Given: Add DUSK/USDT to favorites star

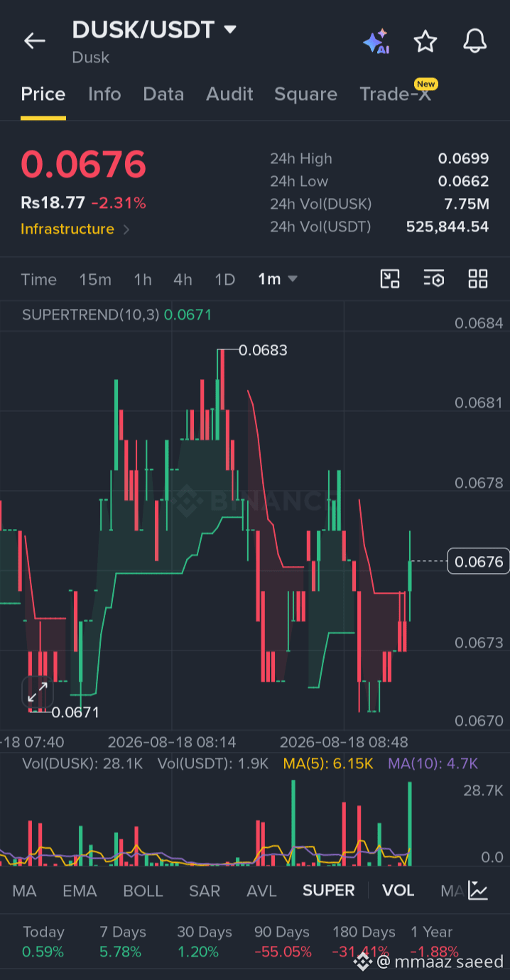Looking at the screenshot, I should click(x=425, y=41).
